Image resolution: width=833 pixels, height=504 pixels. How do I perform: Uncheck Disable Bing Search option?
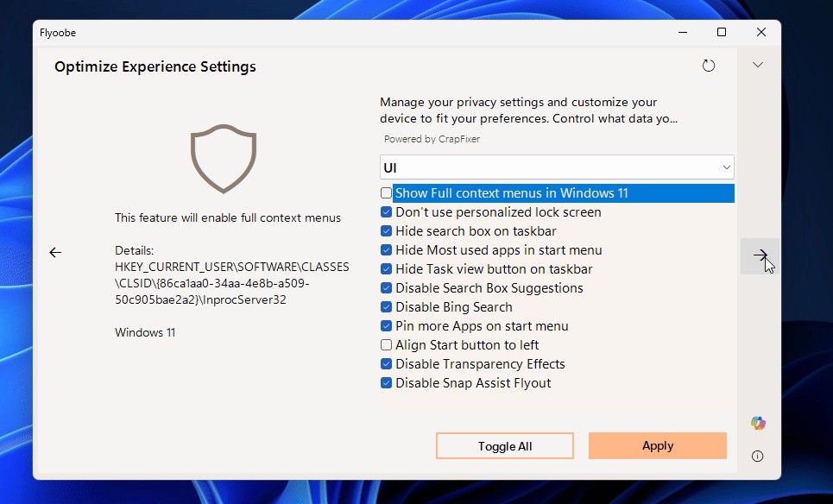point(387,307)
